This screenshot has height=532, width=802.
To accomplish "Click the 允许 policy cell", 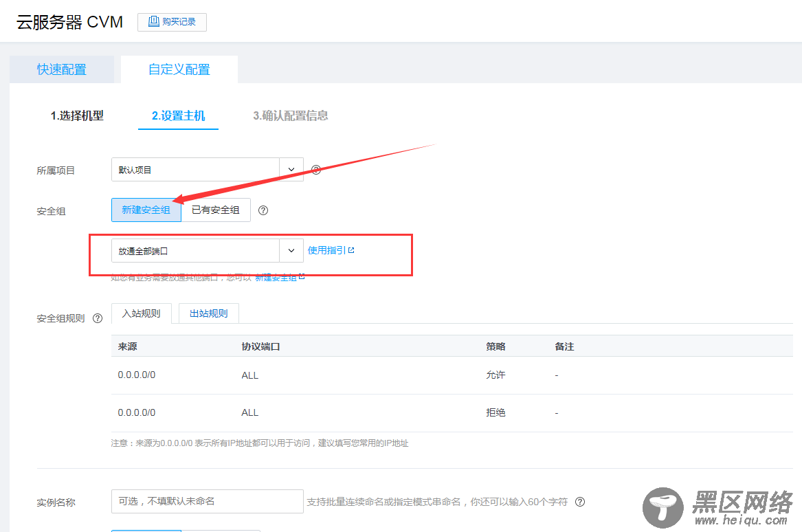I will 495,375.
